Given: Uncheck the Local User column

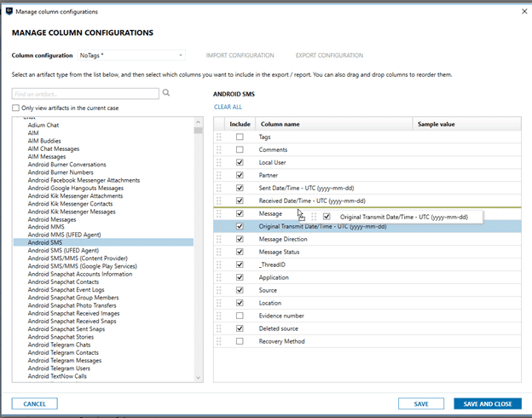Looking at the screenshot, I should (240, 162).
